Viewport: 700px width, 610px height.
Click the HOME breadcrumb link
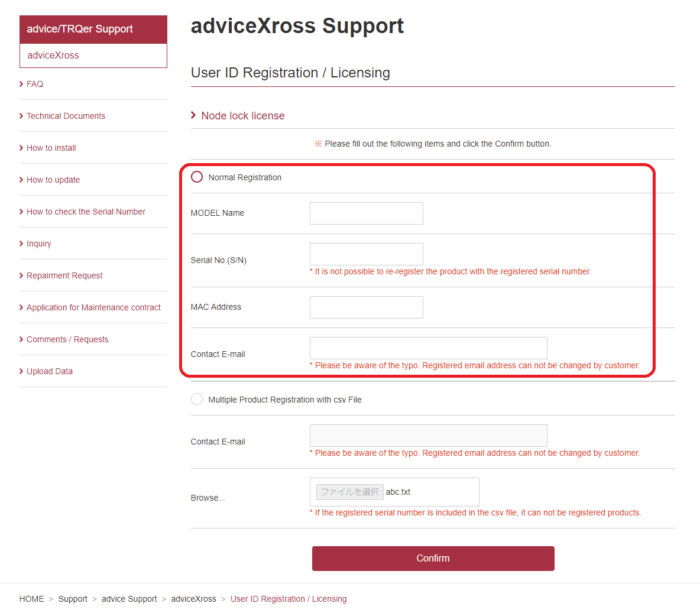coord(32,599)
